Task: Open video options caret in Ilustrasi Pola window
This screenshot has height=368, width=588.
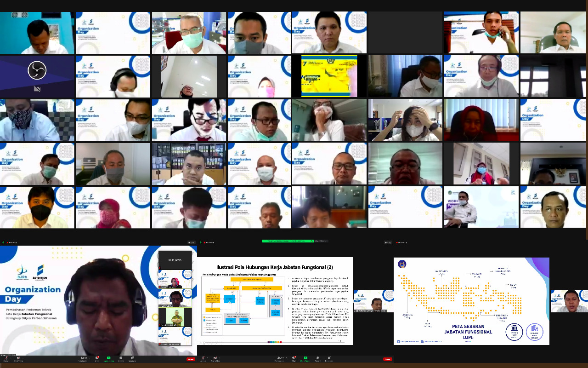Action: coord(220,358)
